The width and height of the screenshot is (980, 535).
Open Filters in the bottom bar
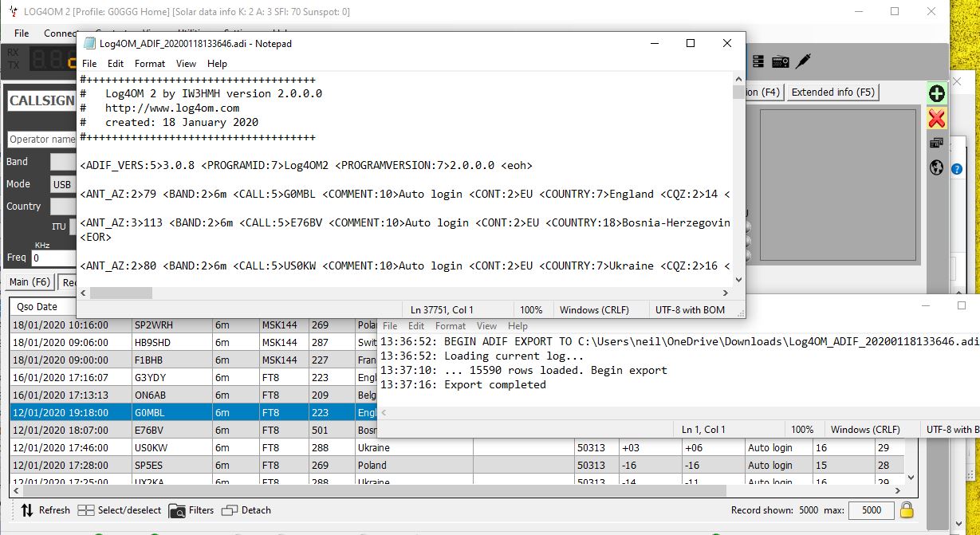click(191, 510)
